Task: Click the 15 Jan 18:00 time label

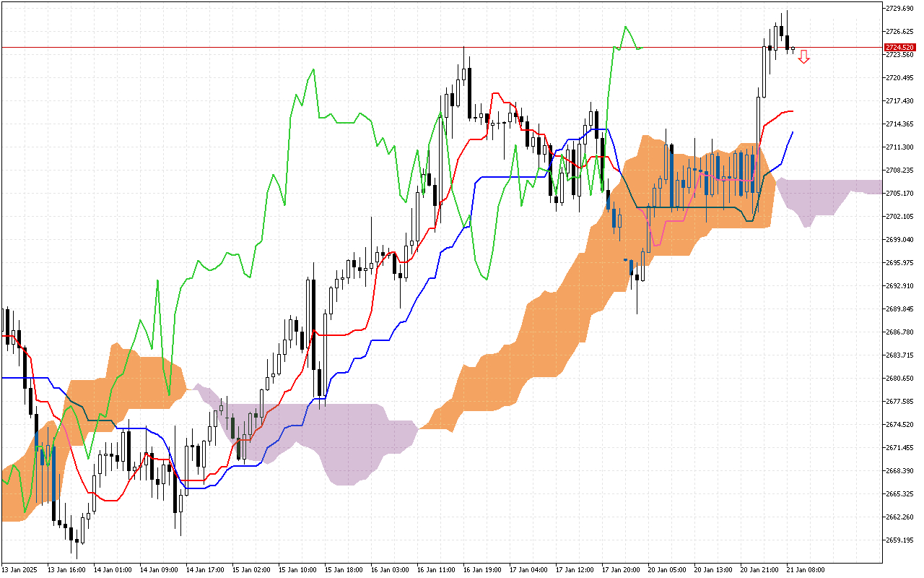Action: click(344, 570)
